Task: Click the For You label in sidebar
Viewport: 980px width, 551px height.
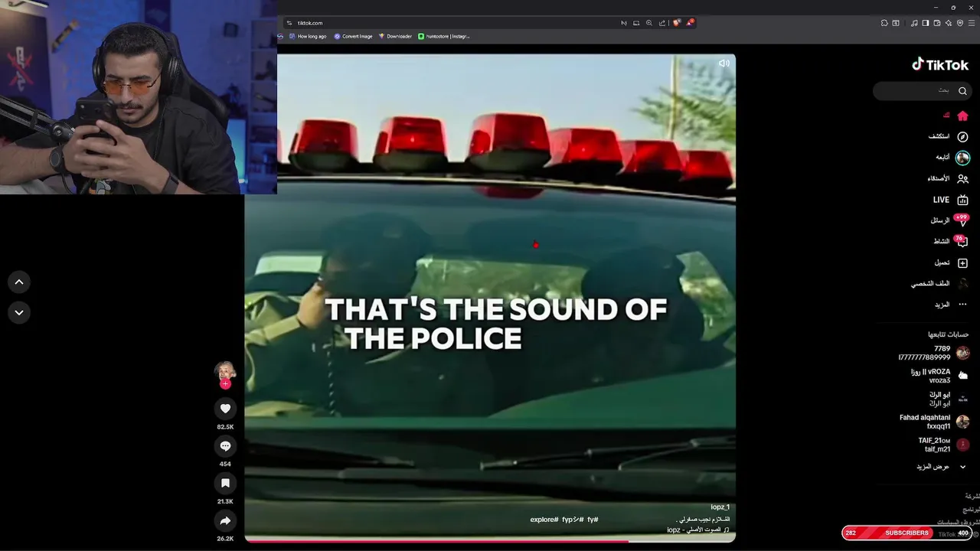Action: (946, 116)
